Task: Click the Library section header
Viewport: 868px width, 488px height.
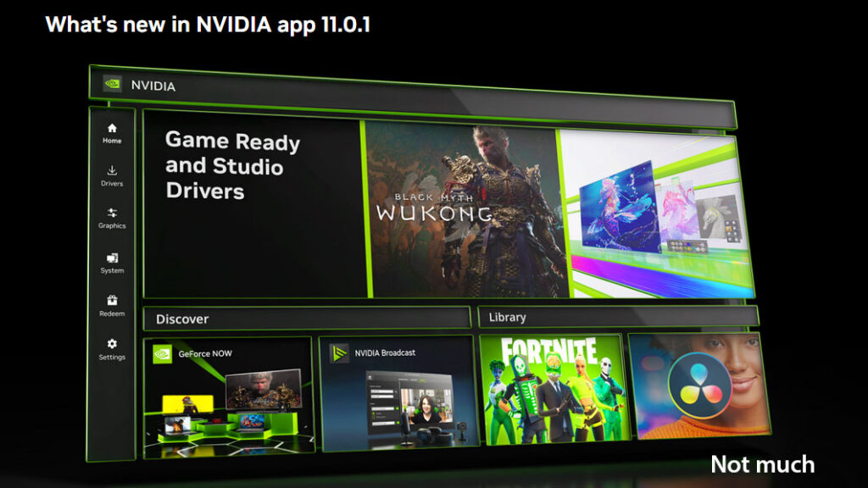Action: (x=618, y=317)
